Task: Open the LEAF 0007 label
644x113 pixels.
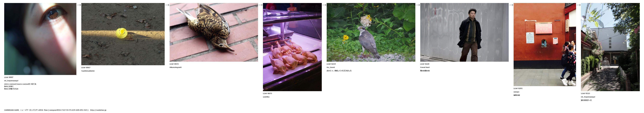Action: [x=9, y=77]
